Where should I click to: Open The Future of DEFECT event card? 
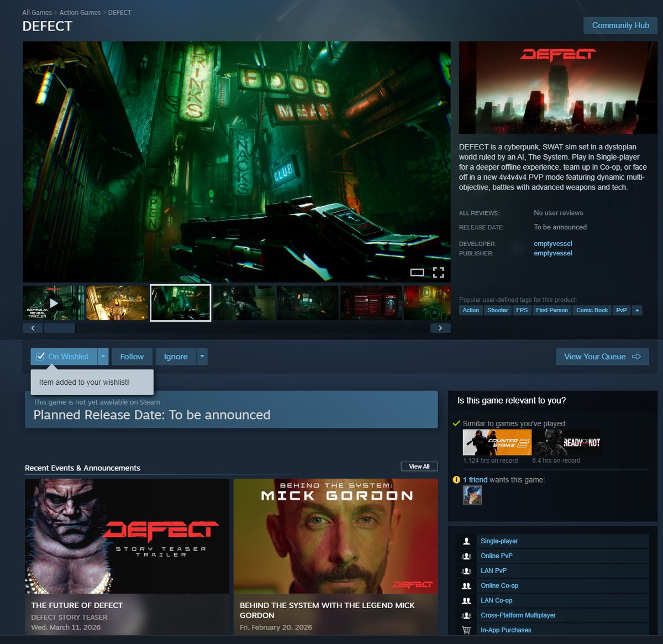(x=127, y=556)
